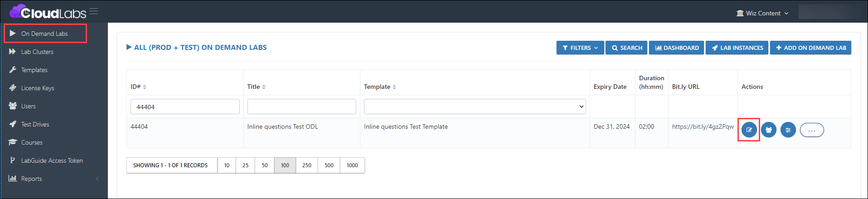
Task: Toggle the hamburger menu next to CloudLabs
Action: (x=94, y=11)
